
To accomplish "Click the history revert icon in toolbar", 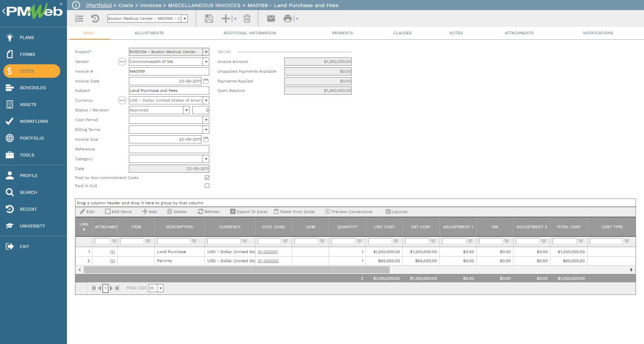I will 95,19.
